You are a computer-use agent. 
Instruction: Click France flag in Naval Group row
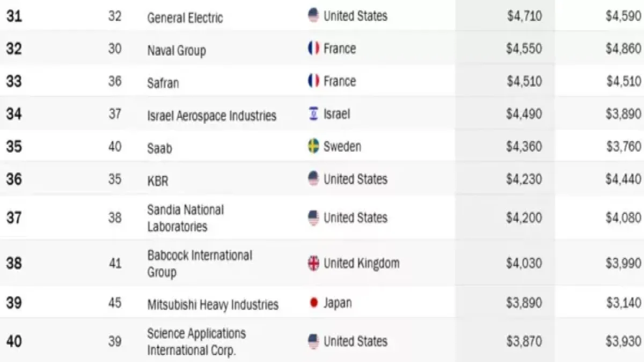[x=313, y=49]
